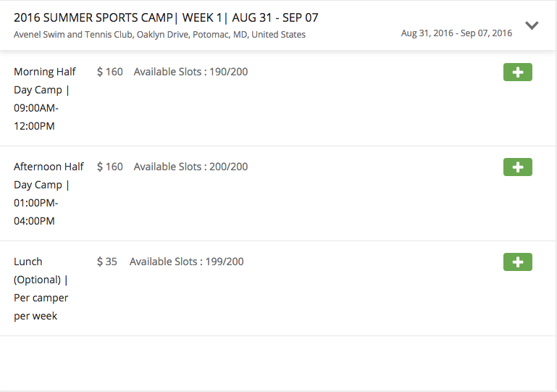This screenshot has height=392, width=557.
Task: Select the Afternoon Half Day Camp label
Action: point(49,176)
